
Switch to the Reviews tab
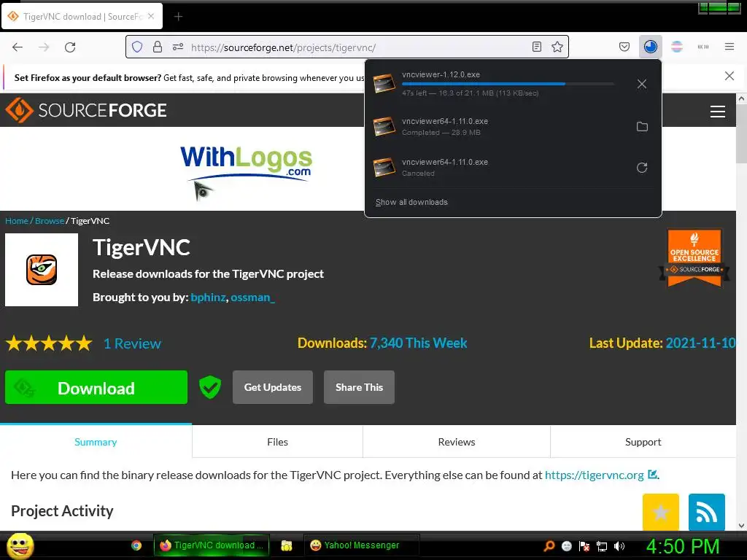[x=457, y=442]
